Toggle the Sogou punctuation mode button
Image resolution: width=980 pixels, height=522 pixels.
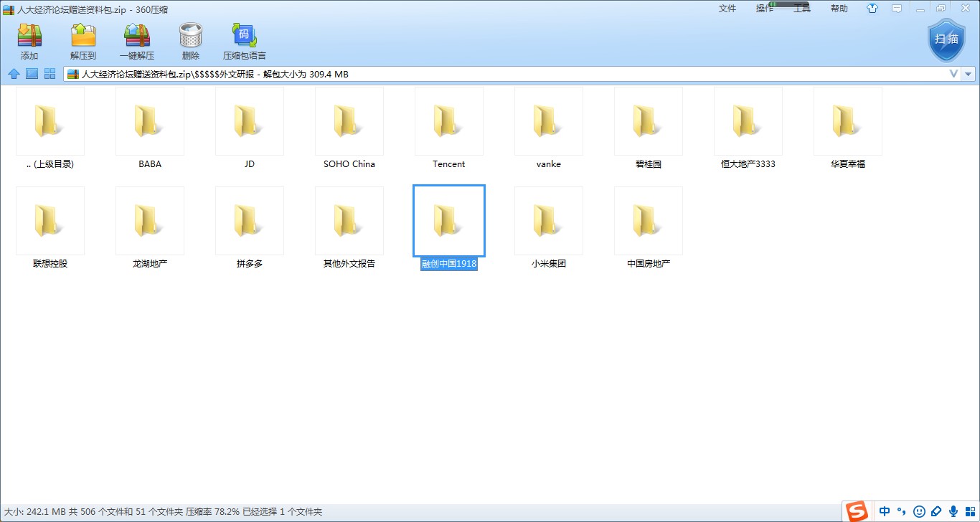click(902, 511)
